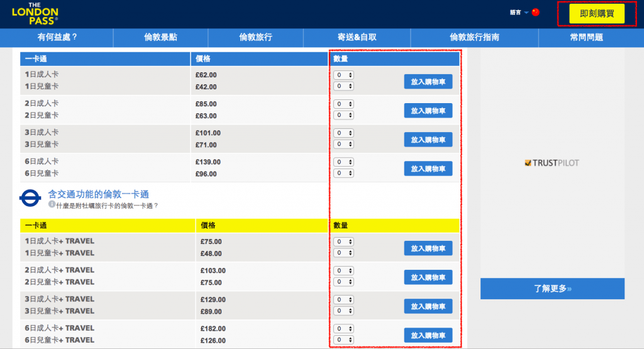
Task: Click the red flag language icon
Action: (536, 13)
